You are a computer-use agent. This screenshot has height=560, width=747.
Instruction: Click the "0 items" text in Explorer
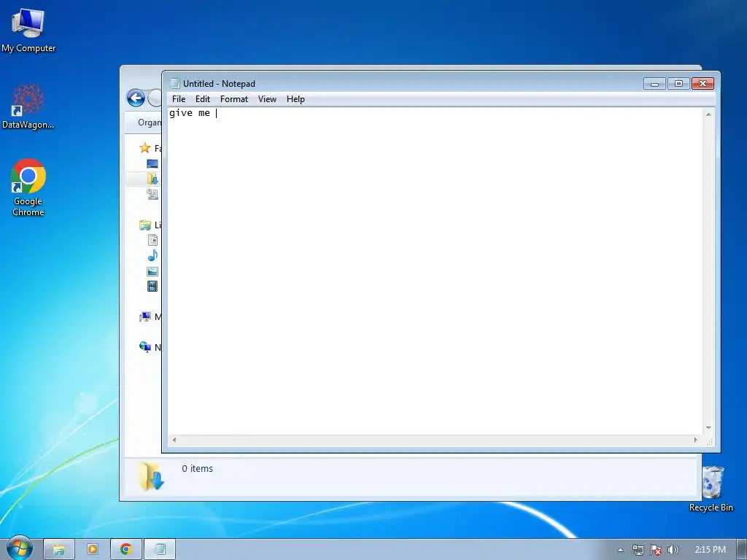(x=197, y=469)
